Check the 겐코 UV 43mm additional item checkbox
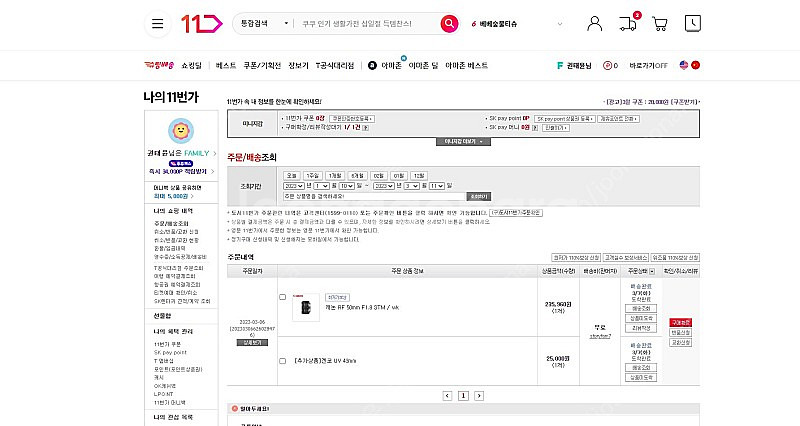This screenshot has width=800, height=426. tap(282, 361)
